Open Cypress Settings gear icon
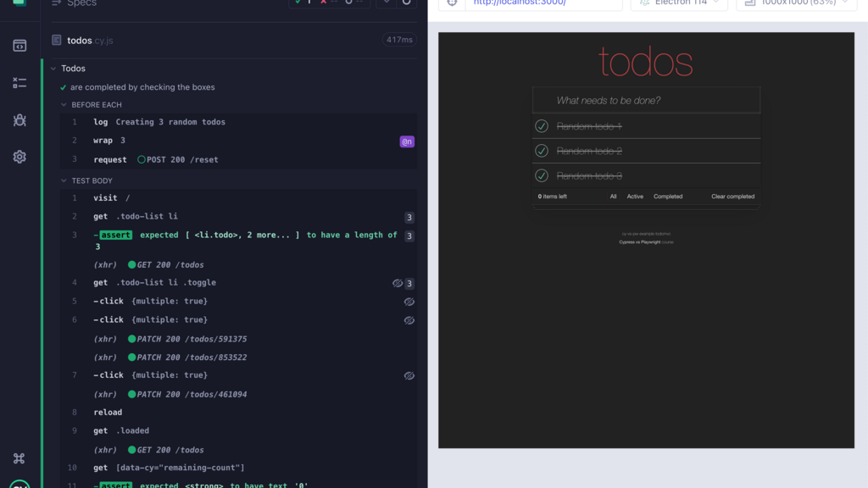868x488 pixels. coord(19,157)
